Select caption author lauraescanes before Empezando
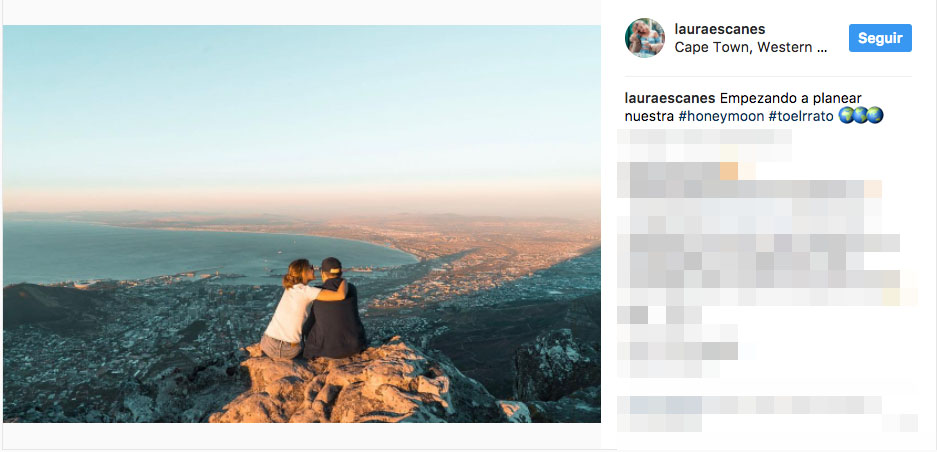The height and width of the screenshot is (452, 937). (669, 99)
